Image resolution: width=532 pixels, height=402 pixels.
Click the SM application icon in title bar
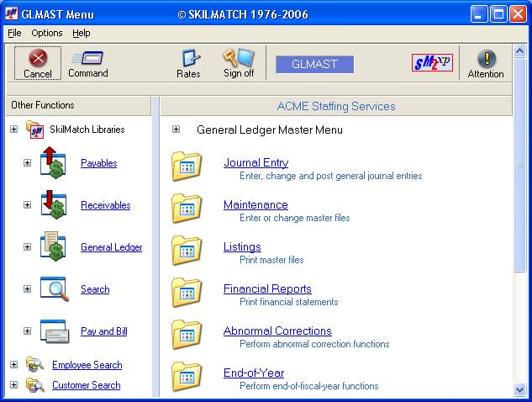[12, 14]
